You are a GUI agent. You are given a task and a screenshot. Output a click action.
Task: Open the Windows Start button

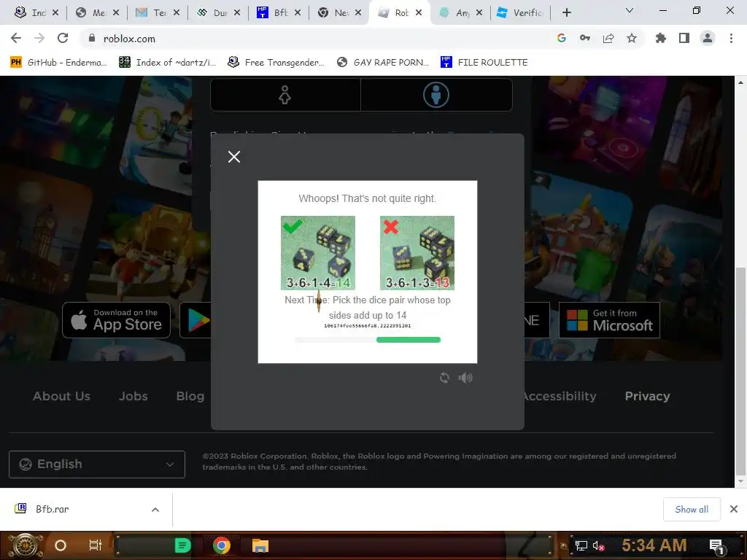(x=26, y=545)
